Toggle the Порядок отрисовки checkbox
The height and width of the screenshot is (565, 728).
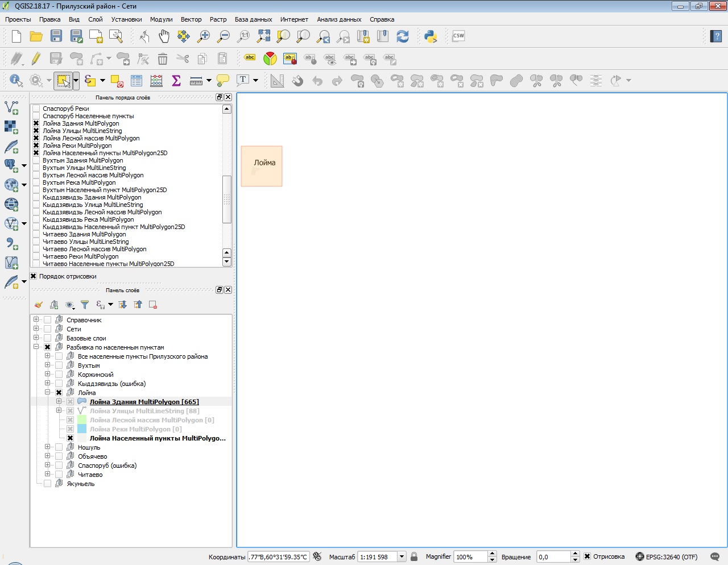(34, 276)
